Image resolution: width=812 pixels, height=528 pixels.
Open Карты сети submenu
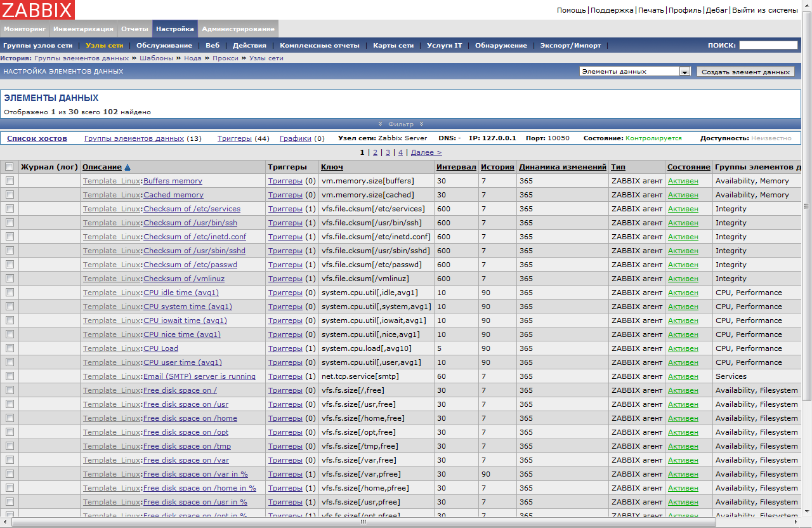[393, 46]
